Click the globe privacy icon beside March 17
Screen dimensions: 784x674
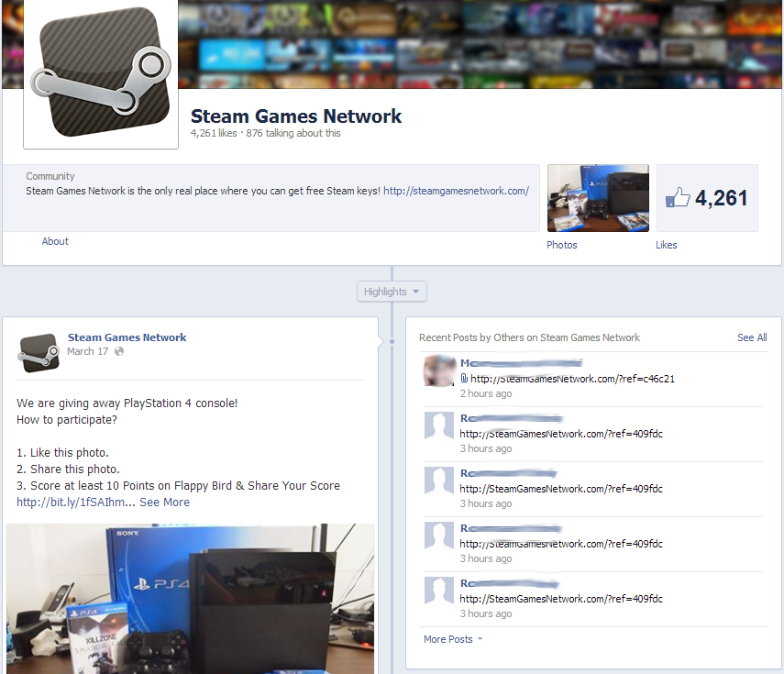click(x=119, y=351)
